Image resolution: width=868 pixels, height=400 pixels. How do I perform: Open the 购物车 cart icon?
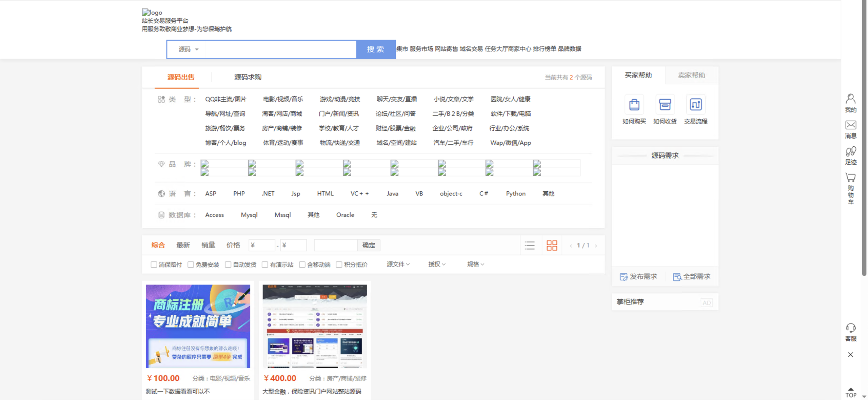point(850,177)
